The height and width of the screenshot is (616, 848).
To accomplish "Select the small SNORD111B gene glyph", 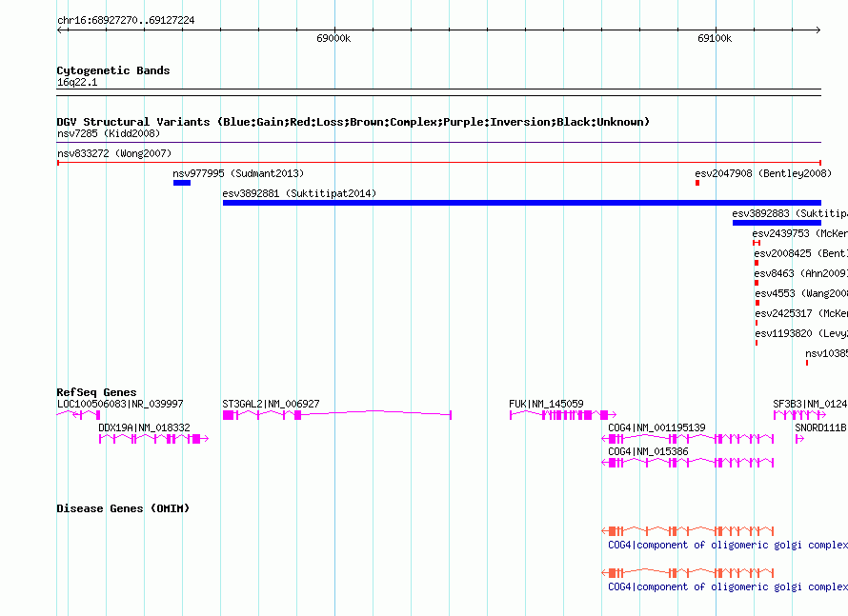I will pyautogui.click(x=799, y=439).
